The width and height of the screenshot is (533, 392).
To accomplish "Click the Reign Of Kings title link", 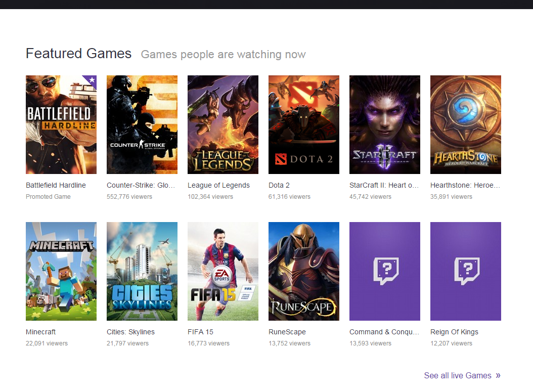I will [454, 332].
